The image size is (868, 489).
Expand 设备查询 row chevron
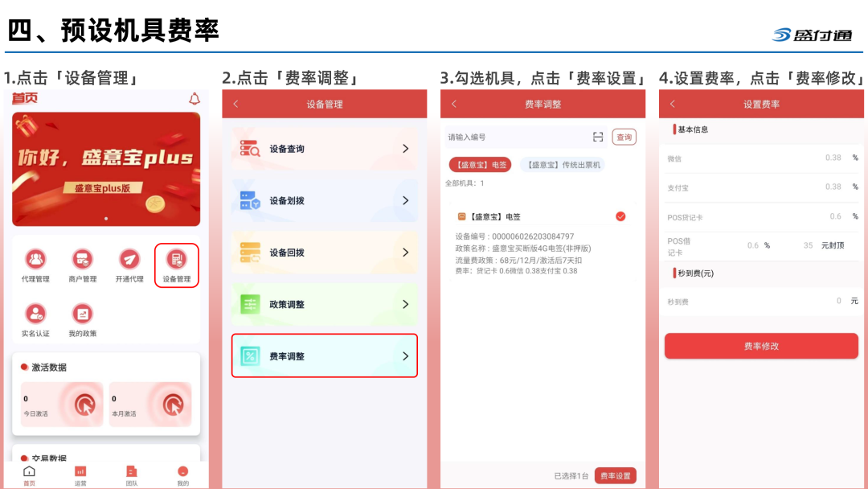(x=406, y=149)
